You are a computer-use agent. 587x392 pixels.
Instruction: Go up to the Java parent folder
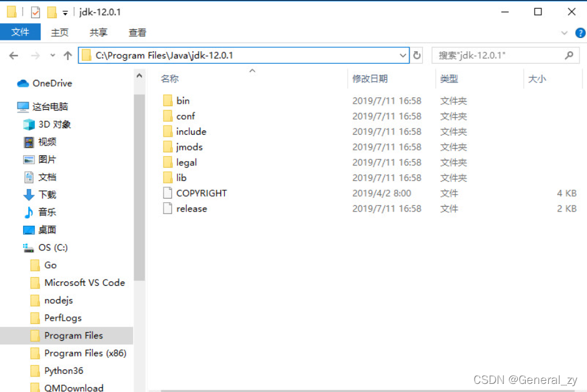[x=67, y=55]
